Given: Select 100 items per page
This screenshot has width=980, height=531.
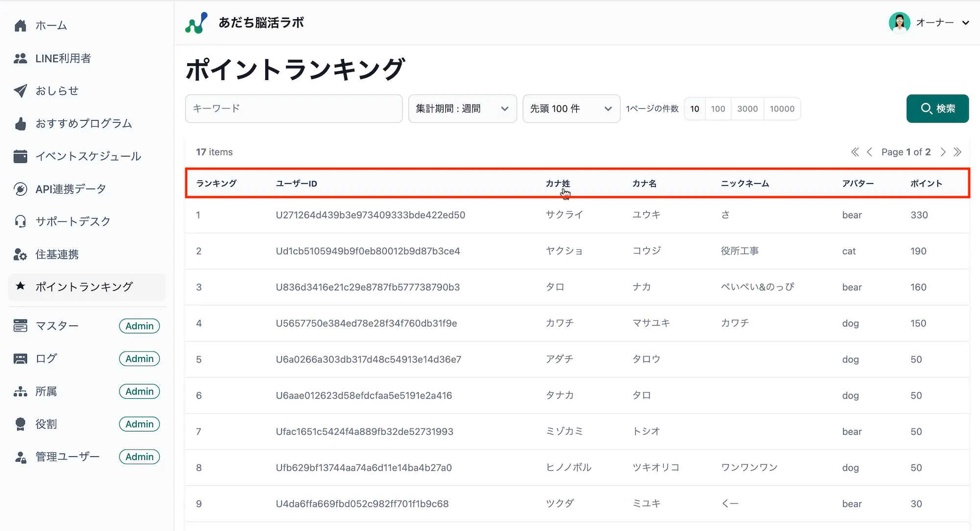Looking at the screenshot, I should click(718, 109).
